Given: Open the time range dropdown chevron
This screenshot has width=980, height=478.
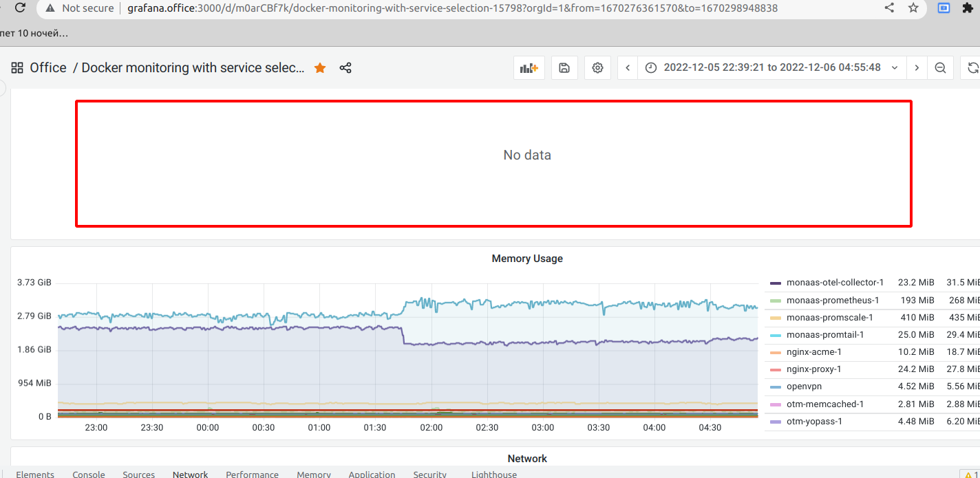Looking at the screenshot, I should (893, 67).
